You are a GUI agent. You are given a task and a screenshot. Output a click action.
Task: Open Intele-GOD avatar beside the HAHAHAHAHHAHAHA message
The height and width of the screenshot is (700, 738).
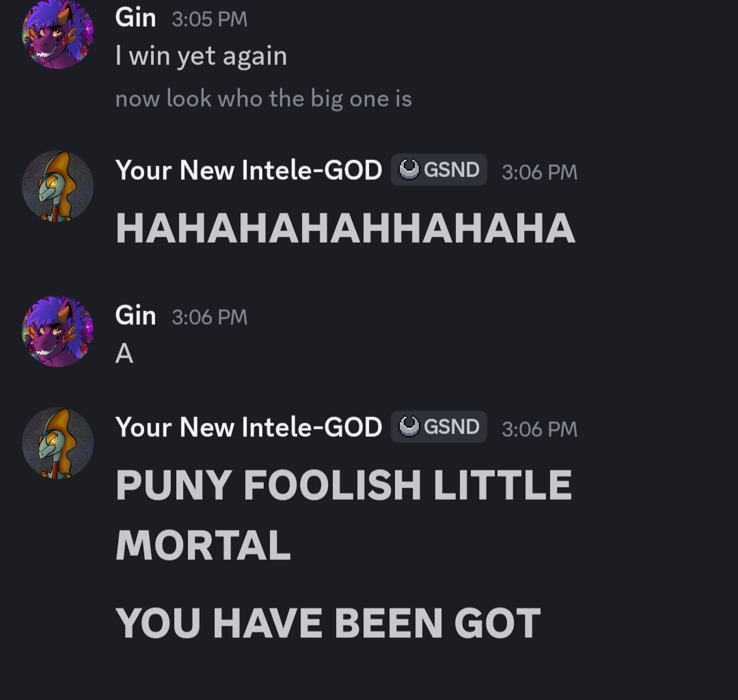point(57,187)
